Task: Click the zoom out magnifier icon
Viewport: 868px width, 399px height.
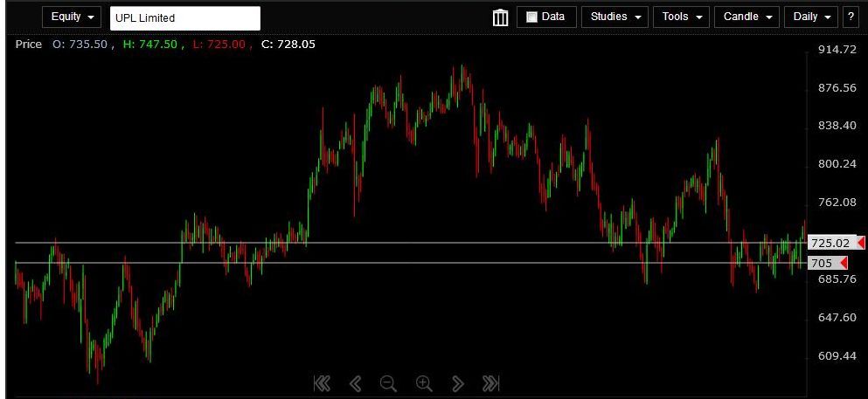Action: 388,382
